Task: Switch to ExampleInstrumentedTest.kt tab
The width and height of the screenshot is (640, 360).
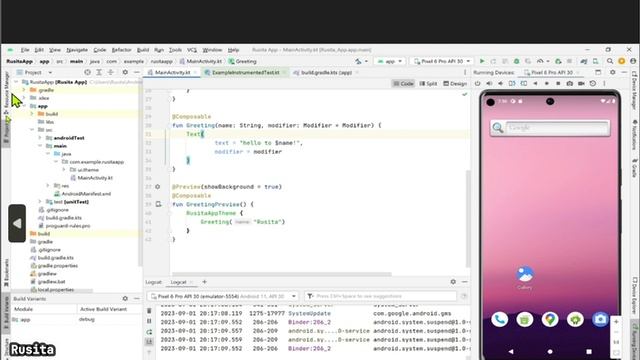Action: (x=245, y=72)
